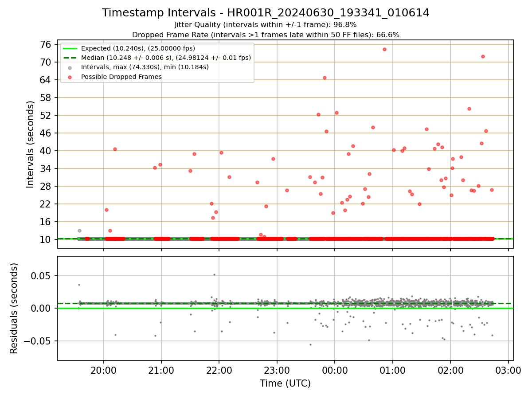The width and height of the screenshot is (532, 399).
Task: Select legend entry "Median (10.248 +/- 0.006 s)"
Action: [x=166, y=58]
